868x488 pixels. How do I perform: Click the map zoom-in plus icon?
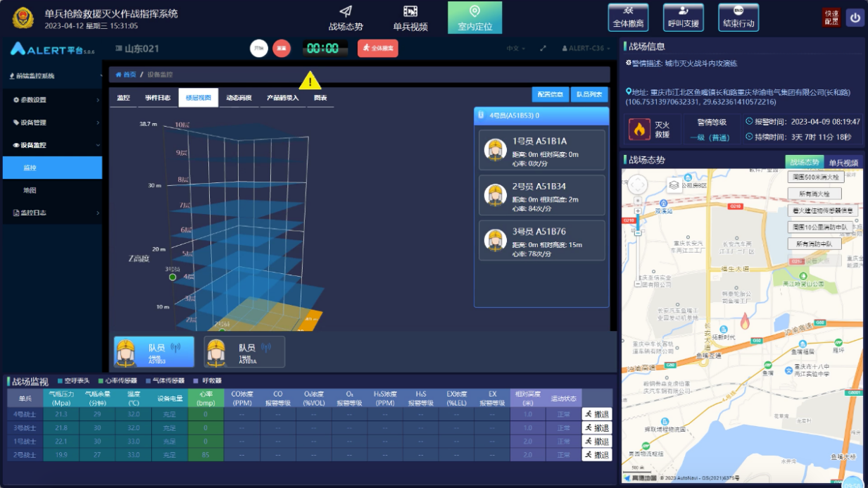[638, 211]
